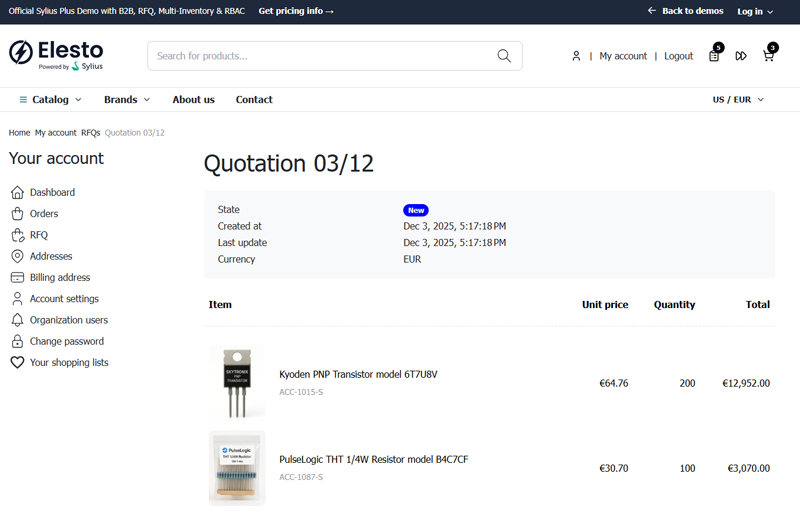This screenshot has height=521, width=800.
Task: Click the quick order fast-forward icon
Action: pyautogui.click(x=741, y=56)
